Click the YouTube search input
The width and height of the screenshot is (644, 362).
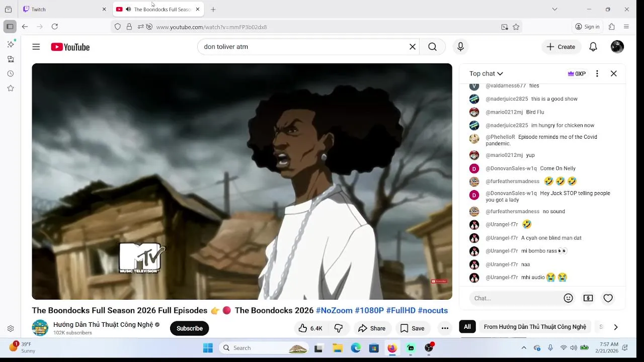point(304,47)
